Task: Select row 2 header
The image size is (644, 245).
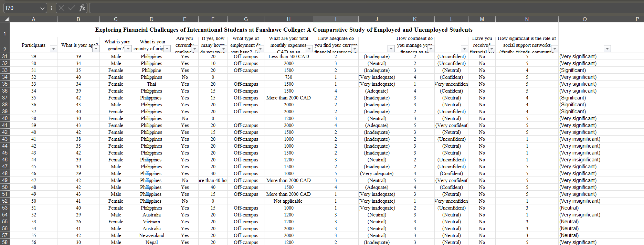Action: click(5, 45)
